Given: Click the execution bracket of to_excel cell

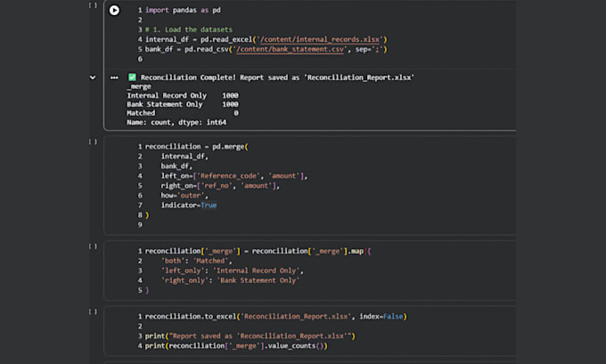Looking at the screenshot, I should point(93,311).
